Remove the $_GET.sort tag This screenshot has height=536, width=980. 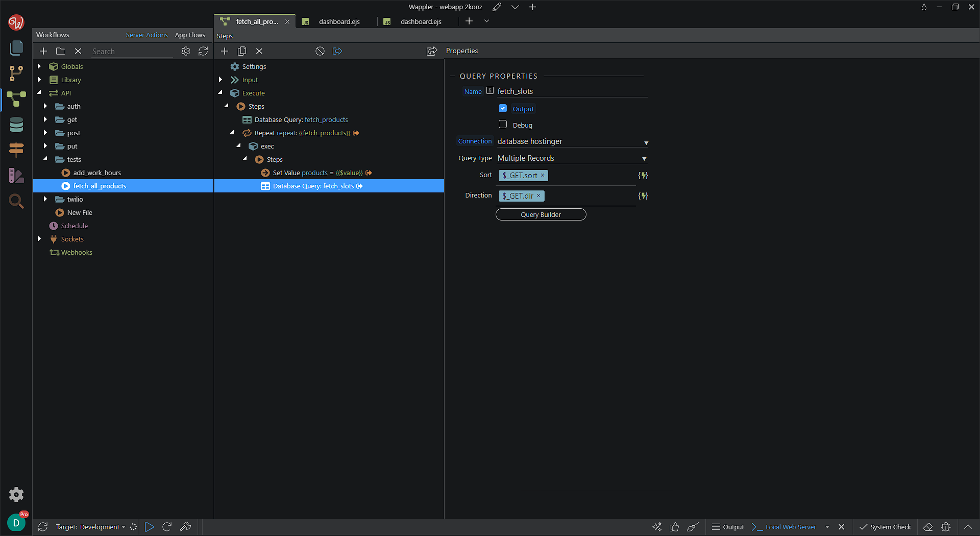click(543, 175)
